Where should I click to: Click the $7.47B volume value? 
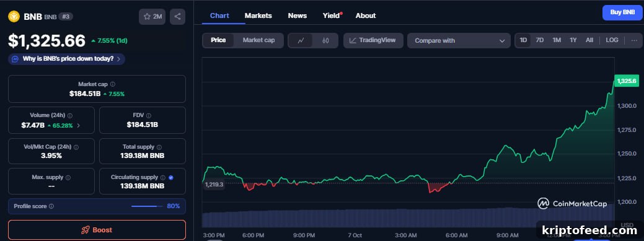click(33, 125)
